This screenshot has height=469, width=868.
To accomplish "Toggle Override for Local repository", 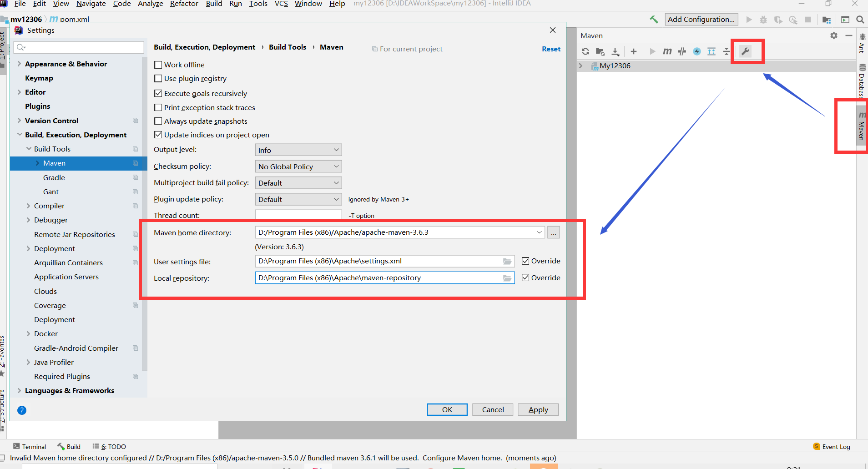I will (x=525, y=277).
